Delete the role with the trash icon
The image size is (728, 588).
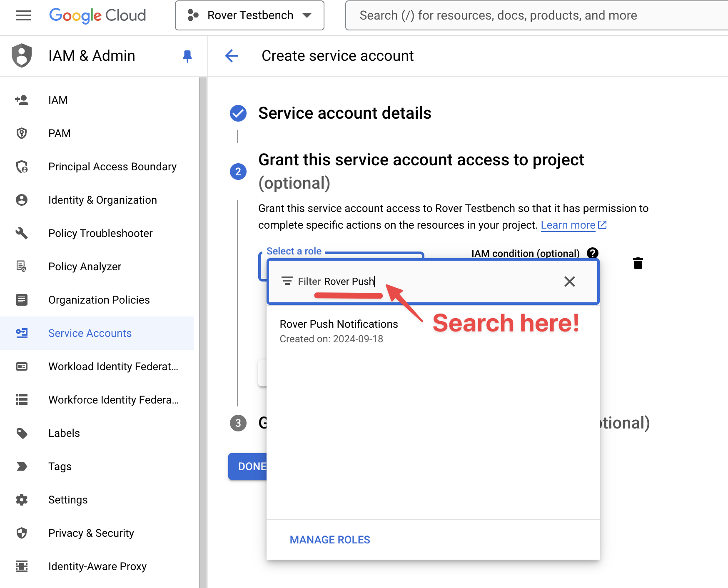(638, 263)
